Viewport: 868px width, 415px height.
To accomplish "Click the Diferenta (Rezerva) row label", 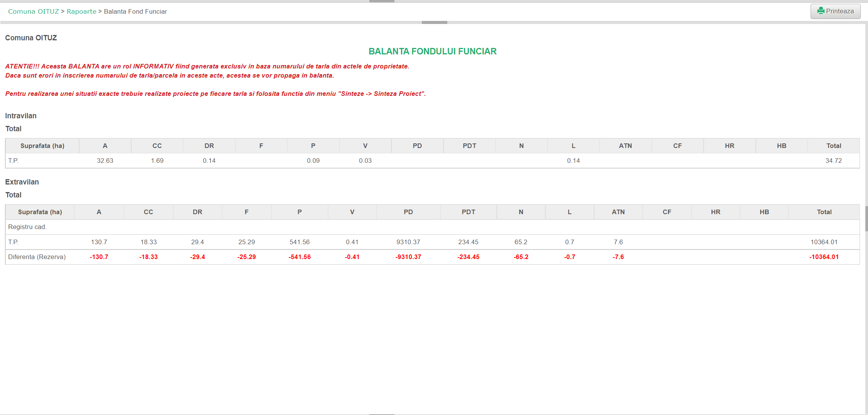I will coord(37,257).
